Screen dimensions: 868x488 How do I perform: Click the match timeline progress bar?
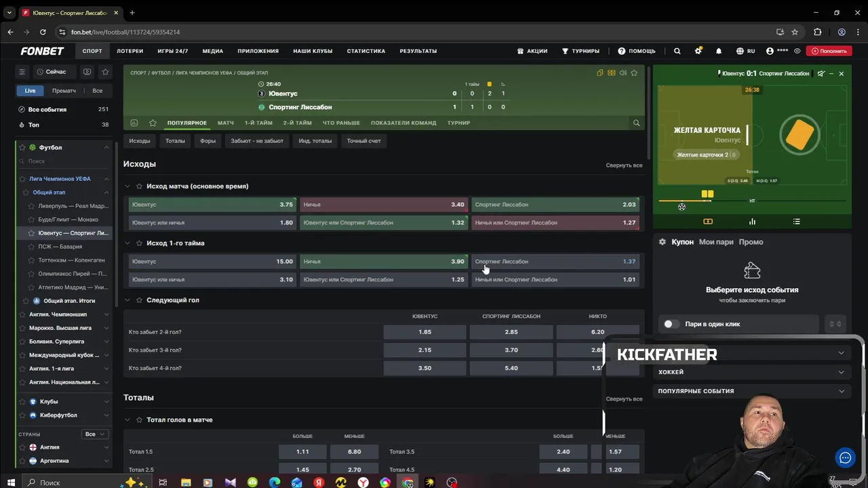tap(752, 201)
